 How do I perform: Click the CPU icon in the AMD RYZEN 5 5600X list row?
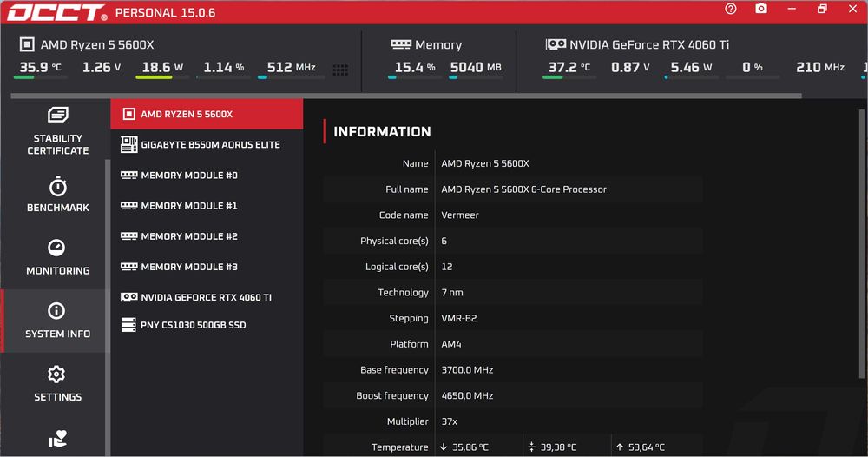point(129,114)
